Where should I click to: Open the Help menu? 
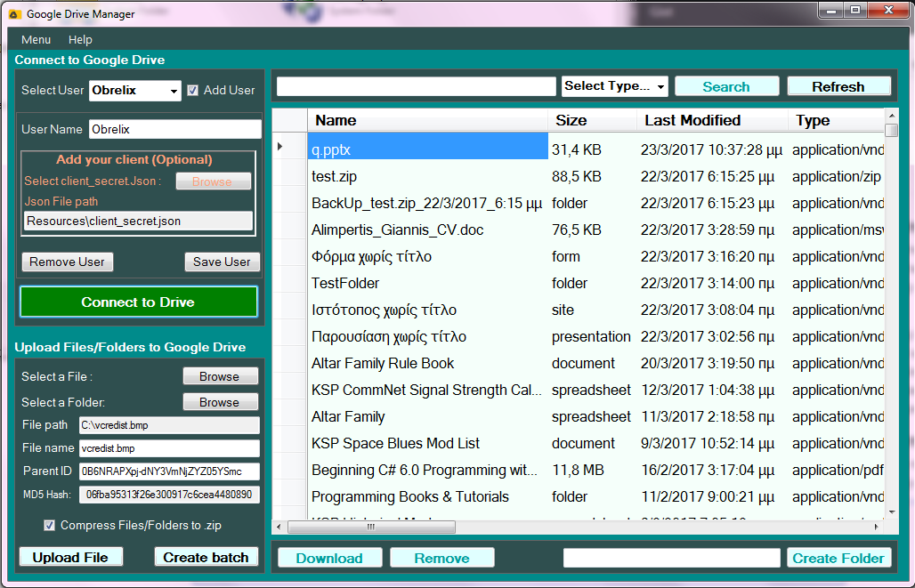[80, 40]
